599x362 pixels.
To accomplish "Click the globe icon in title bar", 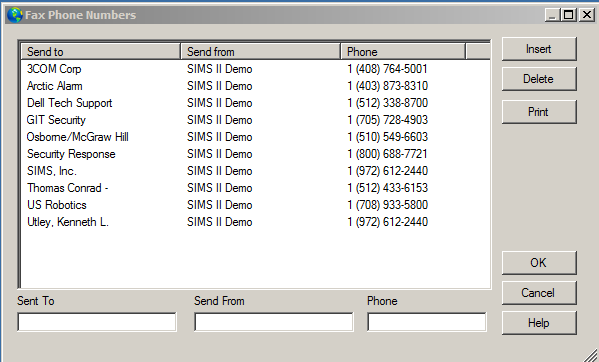I will (15, 15).
